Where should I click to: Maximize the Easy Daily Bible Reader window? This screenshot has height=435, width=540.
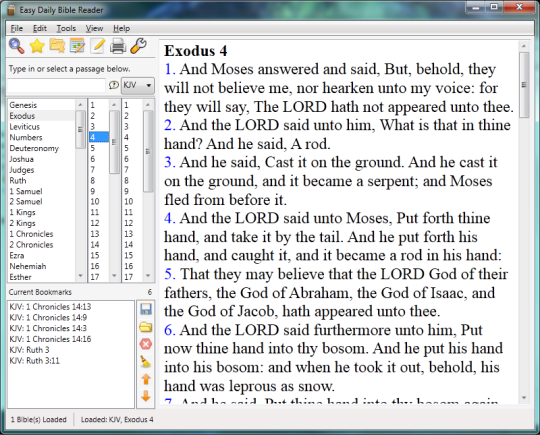tap(495, 7)
